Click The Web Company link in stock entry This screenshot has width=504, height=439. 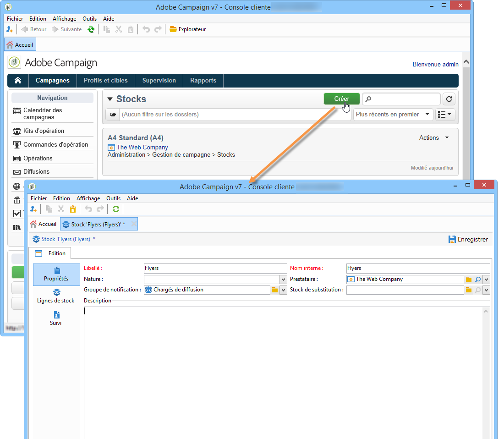point(142,147)
